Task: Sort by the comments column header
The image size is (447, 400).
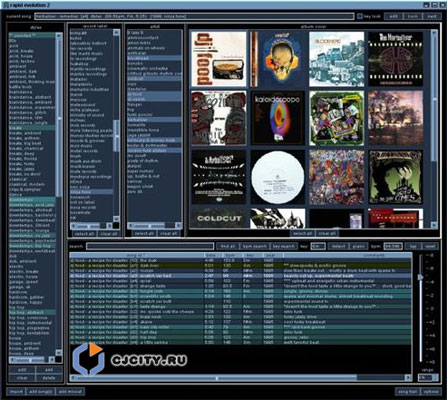Action: (348, 255)
